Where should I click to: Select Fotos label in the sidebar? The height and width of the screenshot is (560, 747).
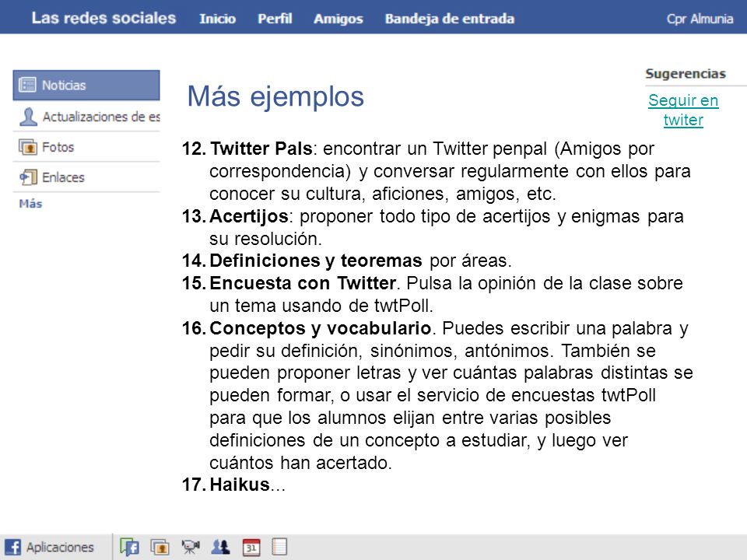click(x=58, y=147)
